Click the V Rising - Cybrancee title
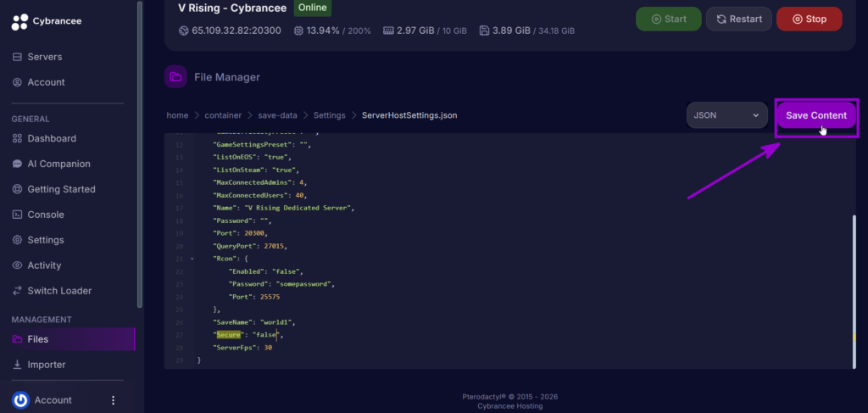This screenshot has height=413, width=868. tap(232, 8)
